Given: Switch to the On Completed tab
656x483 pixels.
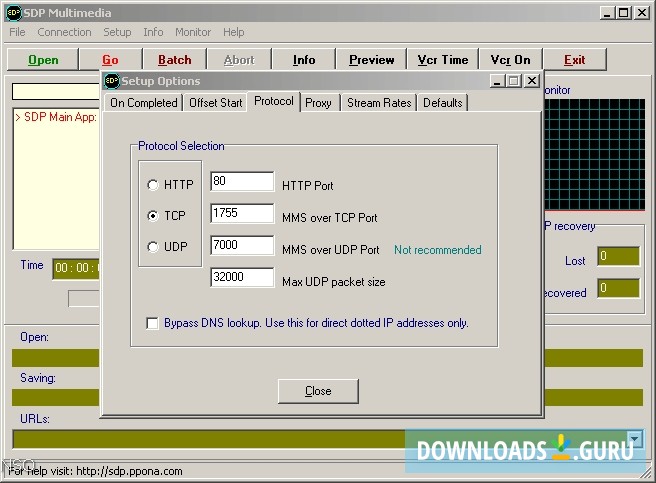Looking at the screenshot, I should tap(144, 103).
